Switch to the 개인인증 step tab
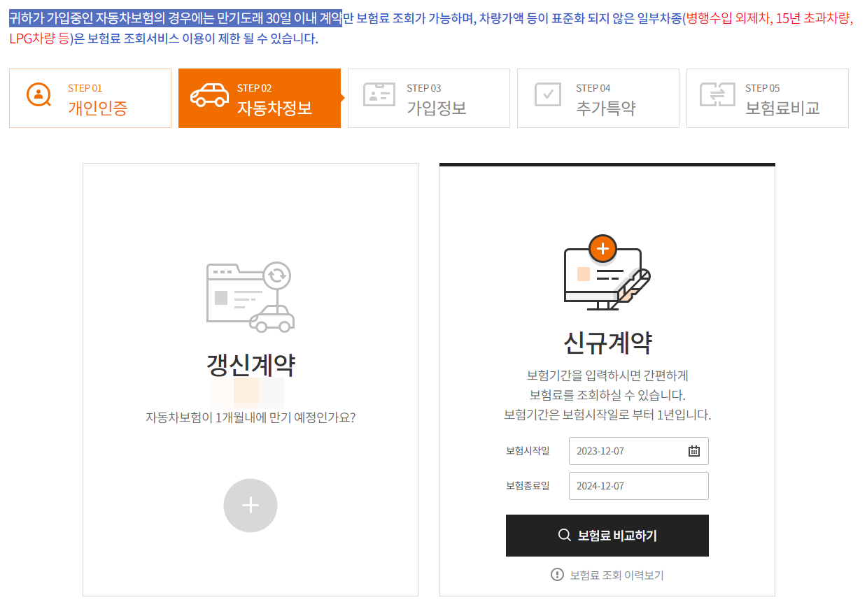The height and width of the screenshot is (616, 867). [90, 98]
